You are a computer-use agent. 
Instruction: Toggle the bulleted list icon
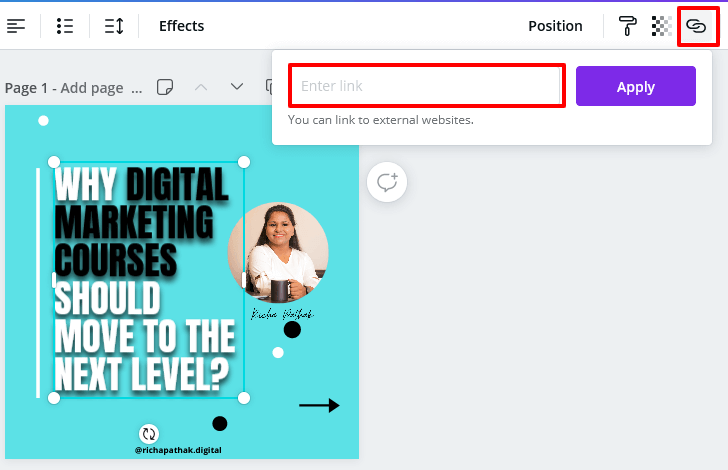65,26
